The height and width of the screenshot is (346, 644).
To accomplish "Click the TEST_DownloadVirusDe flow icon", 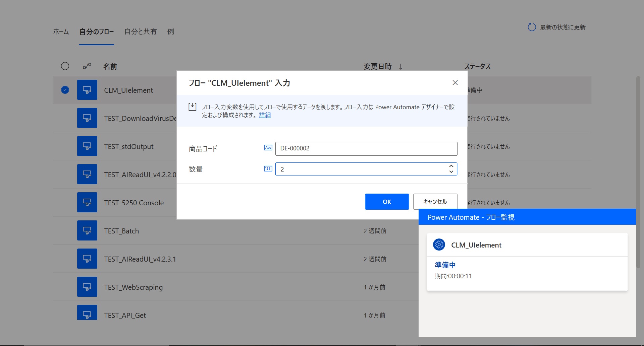I will tap(87, 118).
